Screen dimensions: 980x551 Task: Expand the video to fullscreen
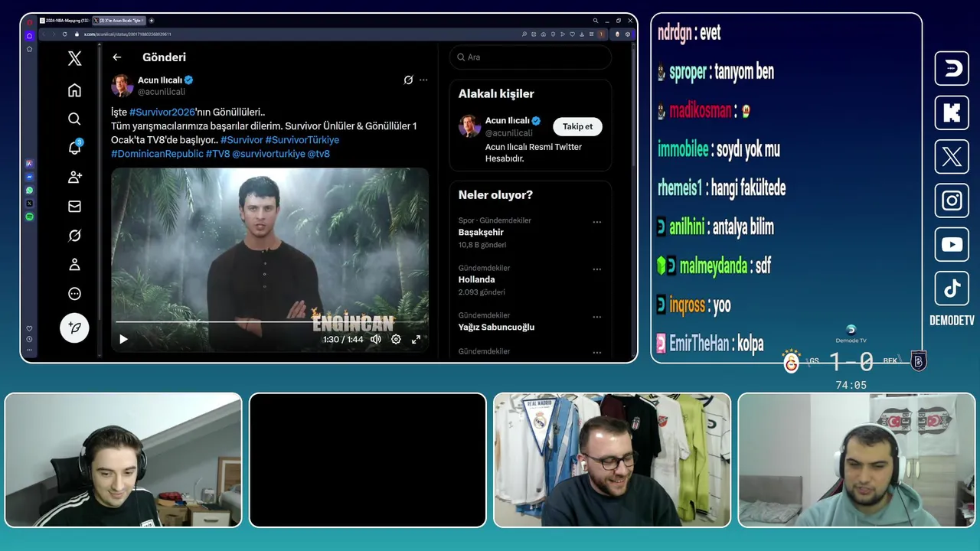pyautogui.click(x=416, y=339)
